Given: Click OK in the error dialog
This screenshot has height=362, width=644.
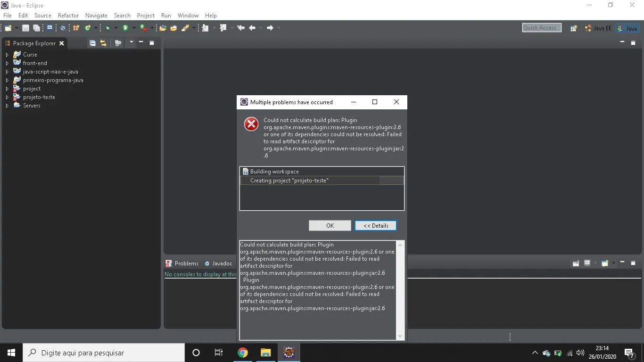Looking at the screenshot, I should (330, 226).
